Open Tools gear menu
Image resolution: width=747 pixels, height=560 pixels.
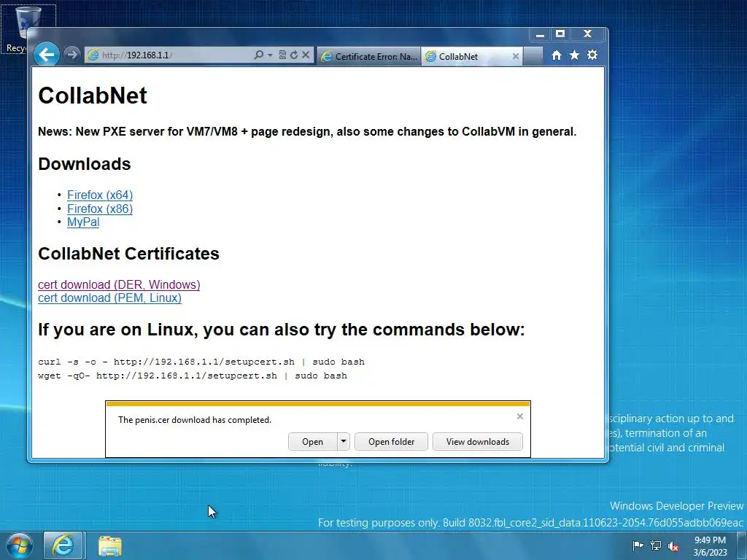[x=592, y=55]
